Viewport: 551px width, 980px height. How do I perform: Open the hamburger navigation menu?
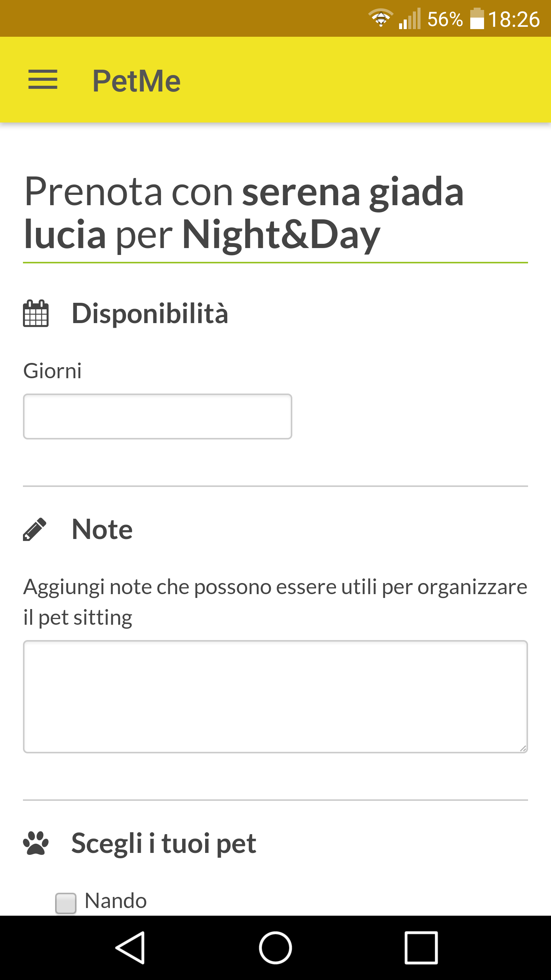tap(43, 80)
